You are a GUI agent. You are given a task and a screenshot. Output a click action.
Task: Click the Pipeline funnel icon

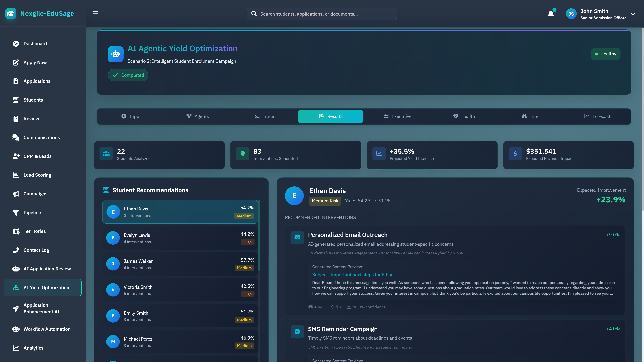(x=16, y=213)
